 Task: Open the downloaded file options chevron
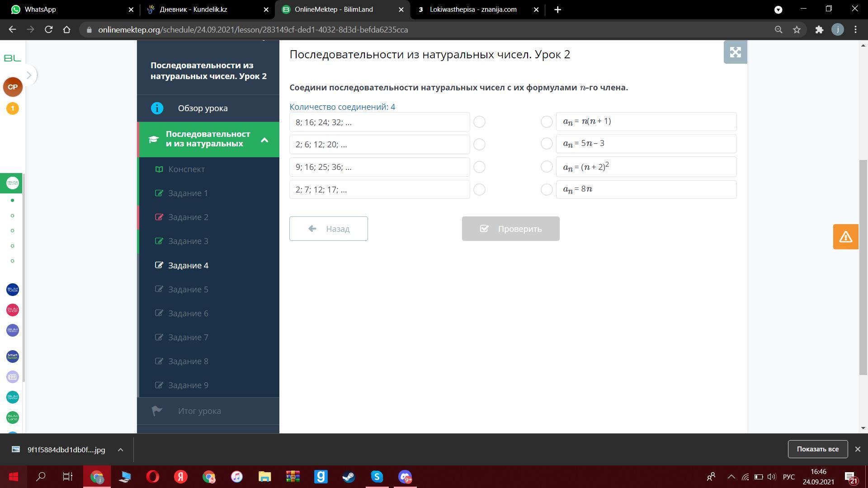pos(120,450)
